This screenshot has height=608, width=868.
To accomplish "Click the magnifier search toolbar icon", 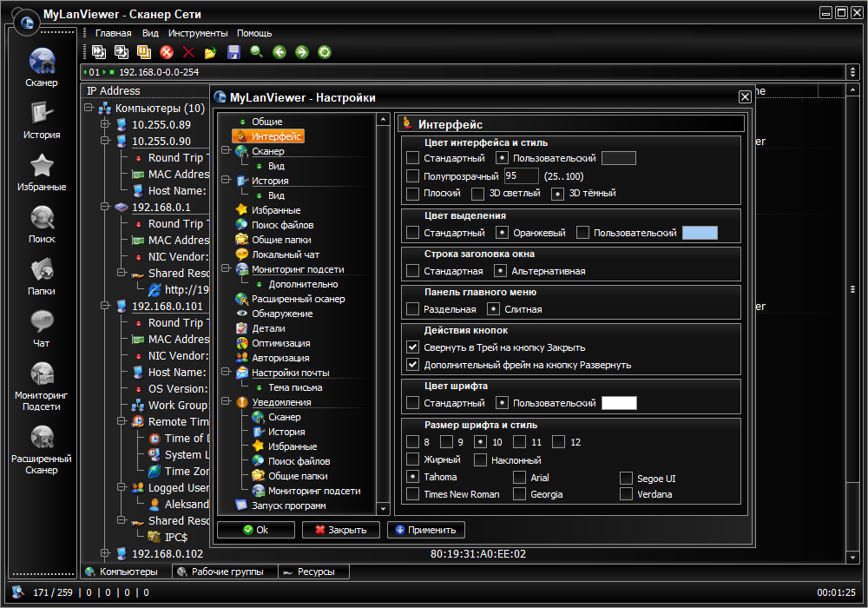I will coord(256,52).
